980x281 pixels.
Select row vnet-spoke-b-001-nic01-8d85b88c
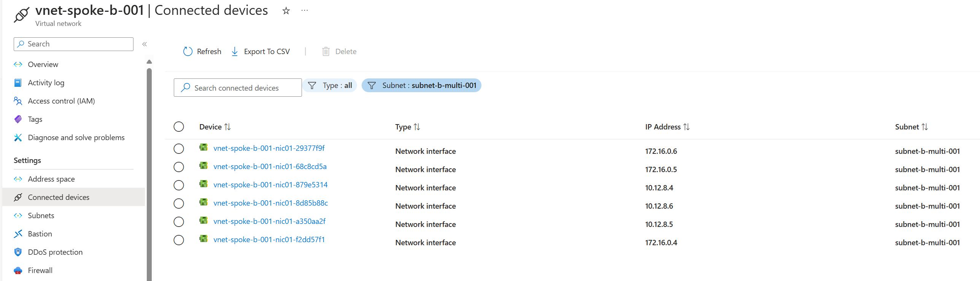click(179, 203)
